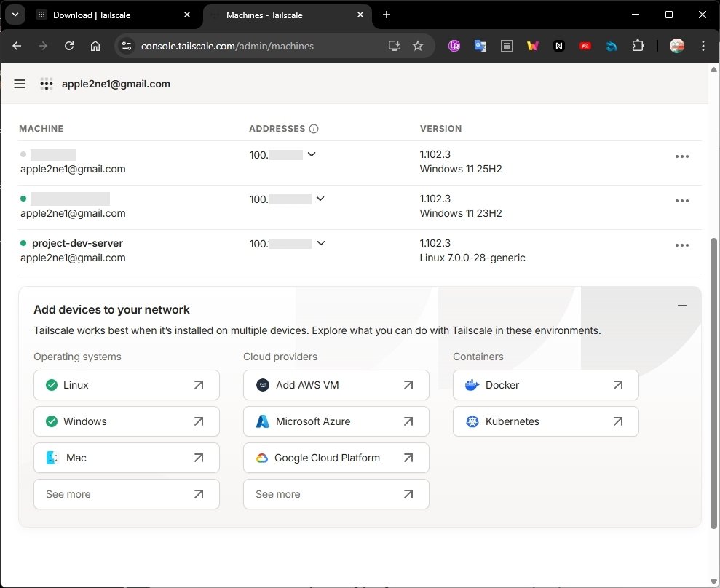720x588 pixels.
Task: Click the Azure logo icon
Action: (x=263, y=421)
